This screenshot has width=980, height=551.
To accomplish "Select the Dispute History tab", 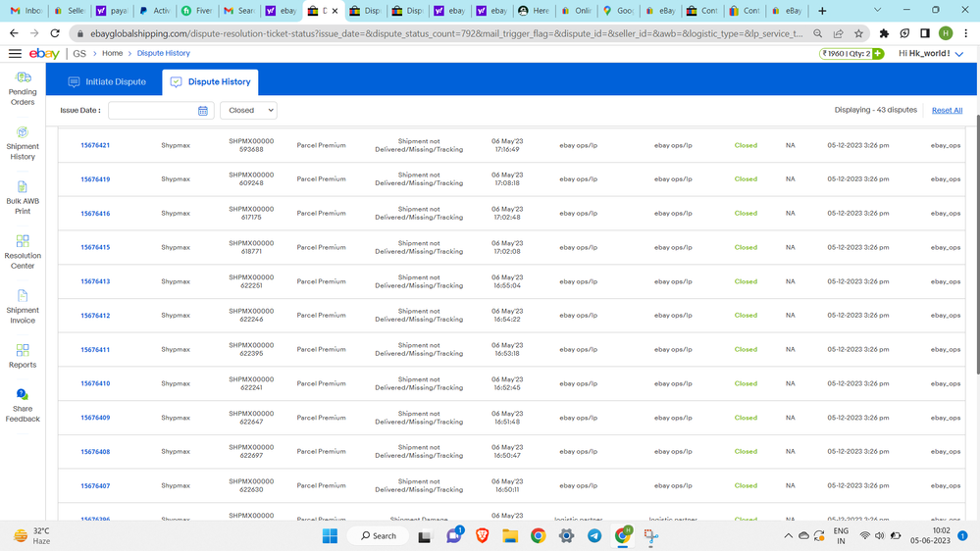I will tap(211, 81).
